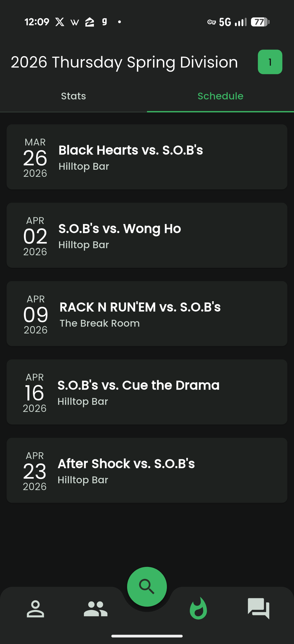
Task: Open S.O.B's vs. Wong Ho match
Action: [x=147, y=235]
